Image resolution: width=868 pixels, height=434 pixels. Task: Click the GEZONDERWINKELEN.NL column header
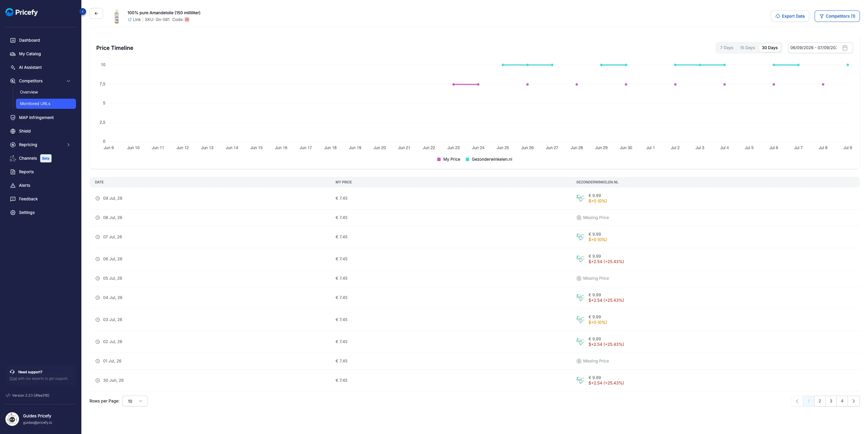(x=597, y=182)
